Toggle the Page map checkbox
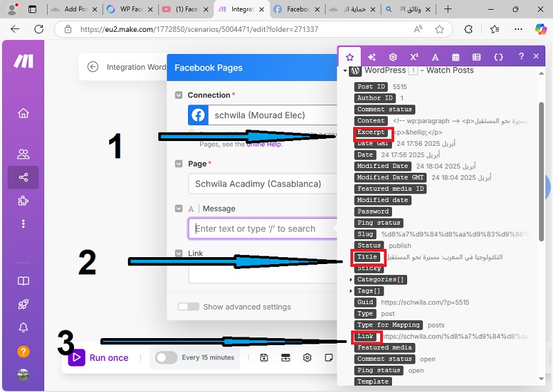 pos(179,164)
